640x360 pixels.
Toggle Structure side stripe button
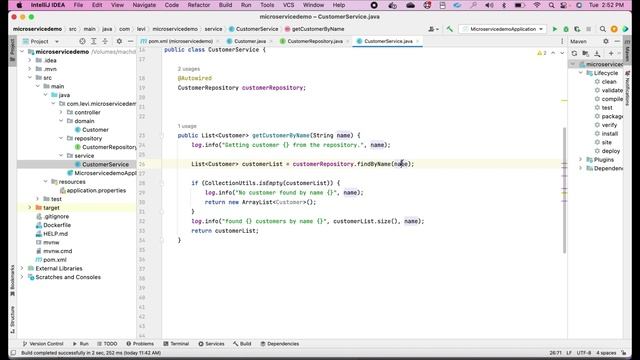pos(12,320)
